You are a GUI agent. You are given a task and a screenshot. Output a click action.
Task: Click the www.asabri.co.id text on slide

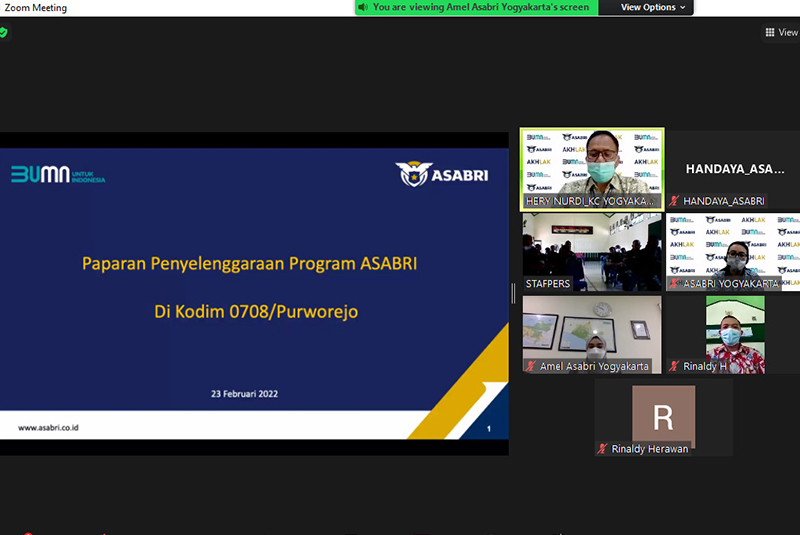[x=48, y=428]
